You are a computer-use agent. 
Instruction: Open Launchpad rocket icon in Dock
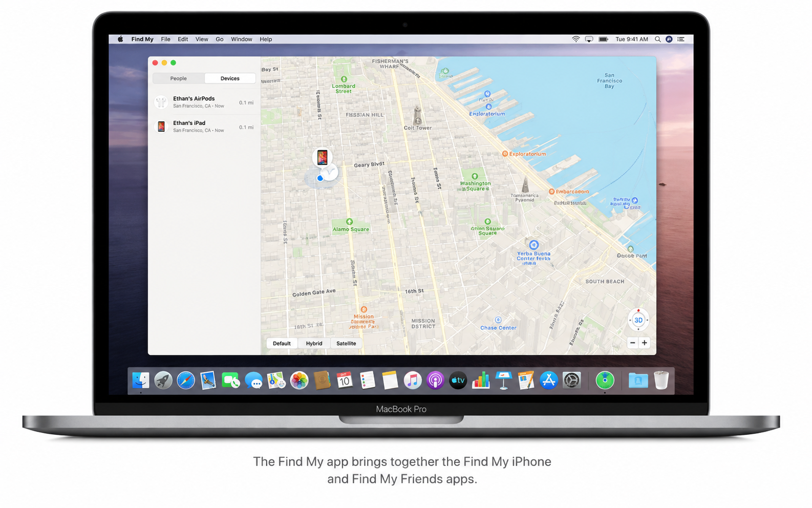tap(163, 380)
